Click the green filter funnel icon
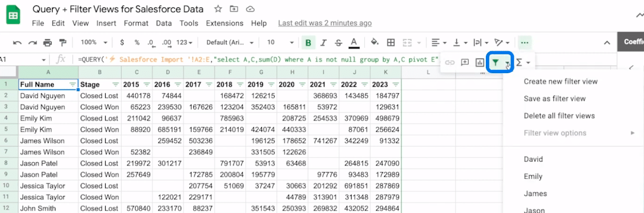Screen dimensions: 644x213 click(x=495, y=63)
